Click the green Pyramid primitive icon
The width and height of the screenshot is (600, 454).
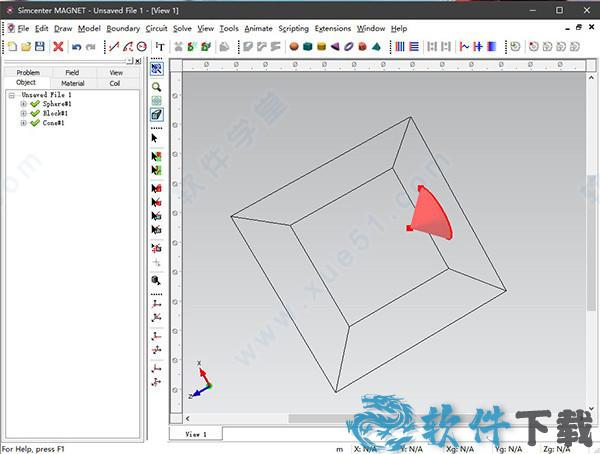click(376, 47)
